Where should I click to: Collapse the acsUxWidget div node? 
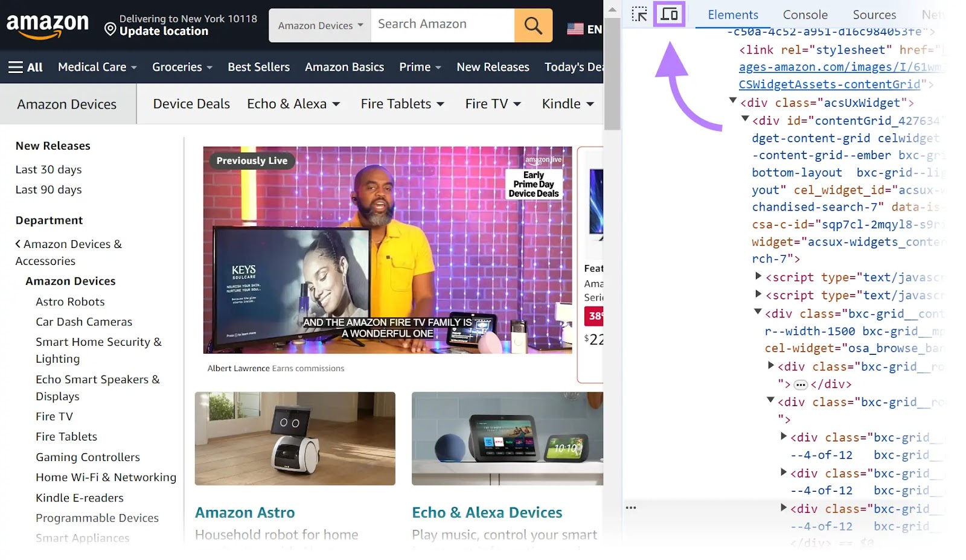(x=733, y=101)
